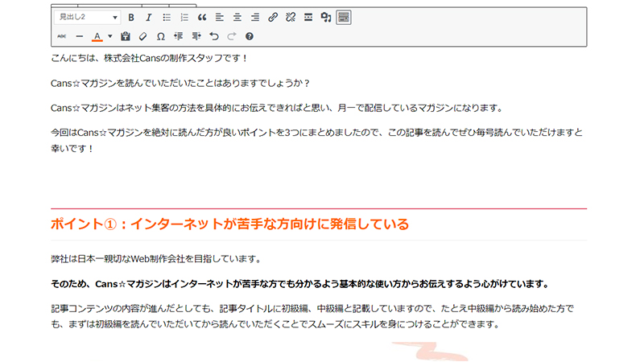Insert a Read More tag
644x362 pixels.
[x=308, y=17]
